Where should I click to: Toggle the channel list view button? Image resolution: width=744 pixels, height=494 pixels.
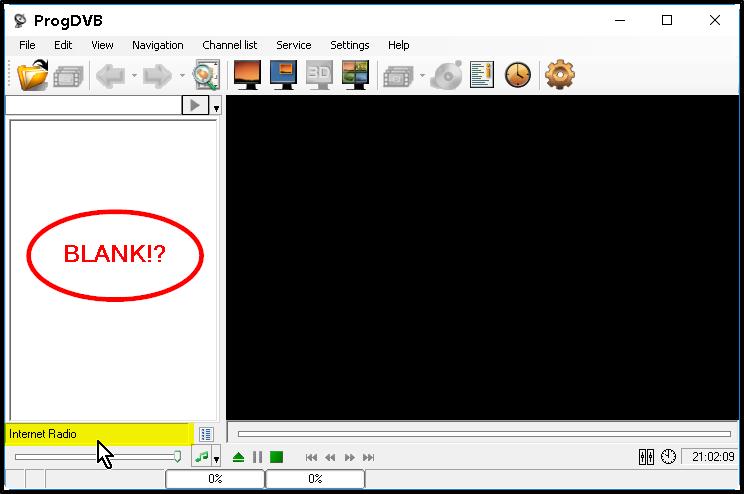coord(206,434)
